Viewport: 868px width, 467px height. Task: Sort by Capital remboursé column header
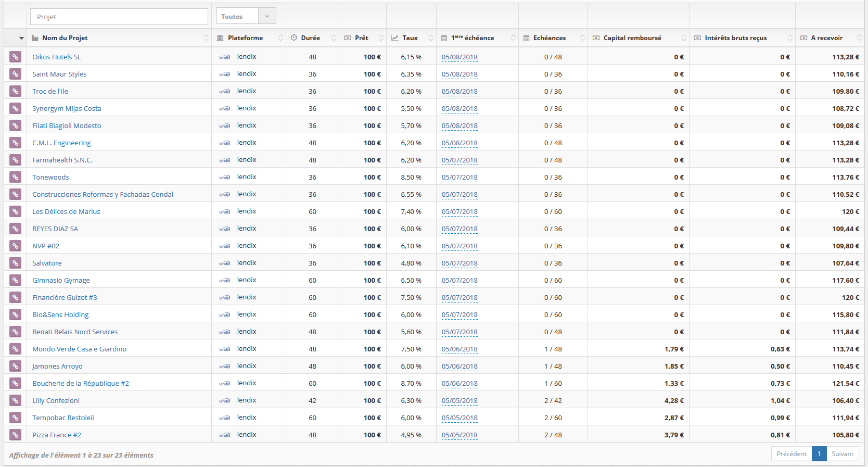(x=632, y=38)
